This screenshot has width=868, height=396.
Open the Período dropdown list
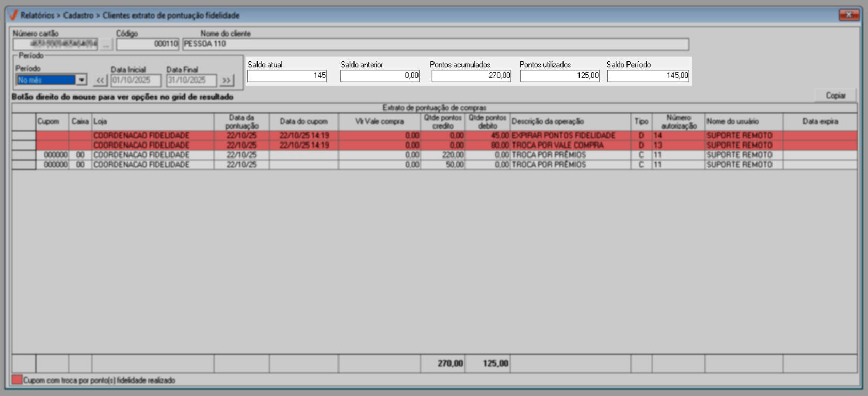tap(82, 80)
